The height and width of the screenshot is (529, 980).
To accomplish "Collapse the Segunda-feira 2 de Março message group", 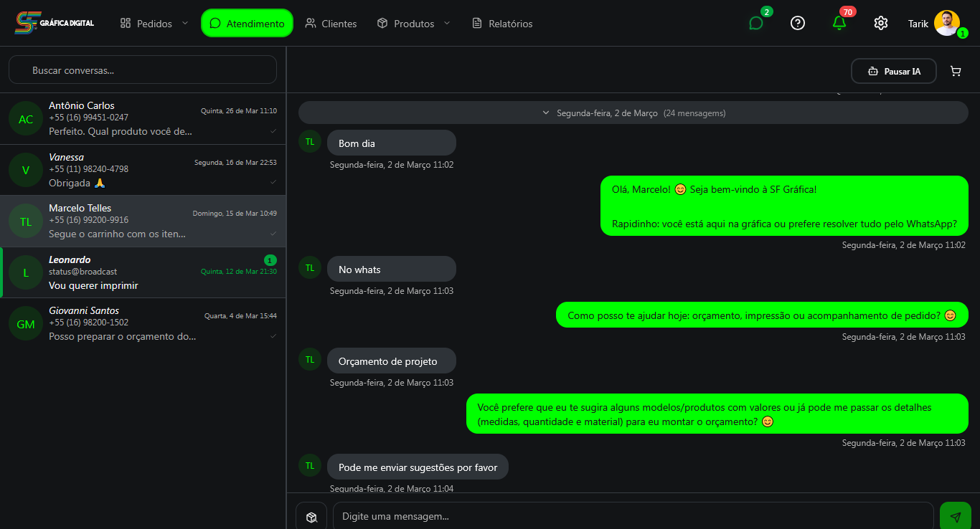I will coord(545,113).
